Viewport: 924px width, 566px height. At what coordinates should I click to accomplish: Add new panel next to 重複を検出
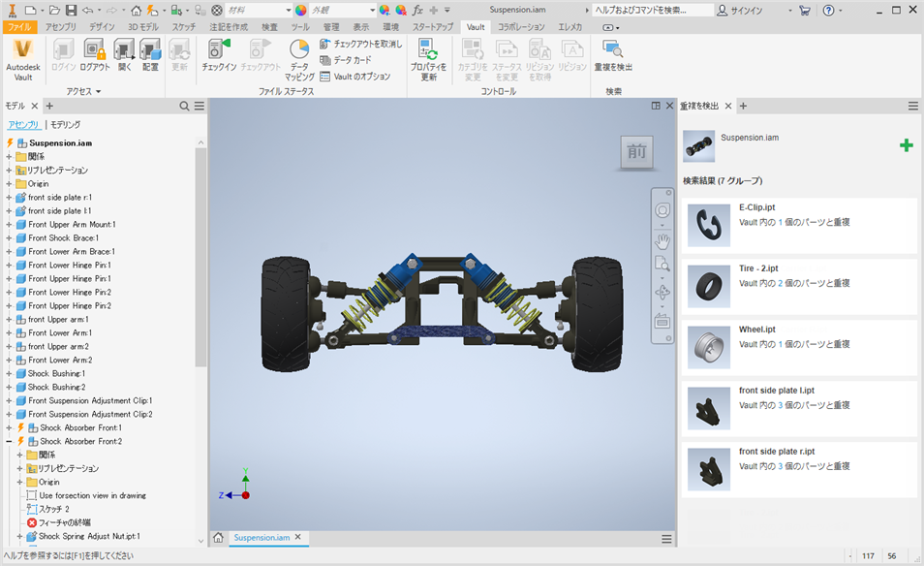pyautogui.click(x=743, y=107)
